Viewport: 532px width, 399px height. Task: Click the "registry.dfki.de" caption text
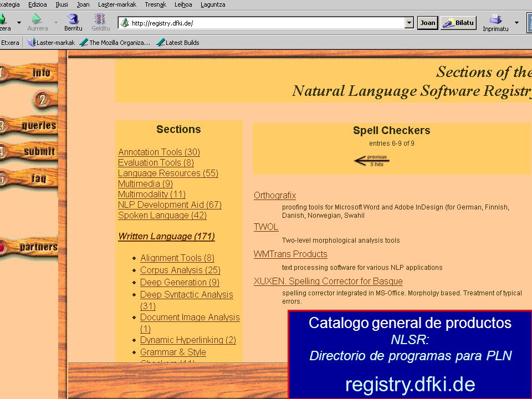click(x=410, y=384)
